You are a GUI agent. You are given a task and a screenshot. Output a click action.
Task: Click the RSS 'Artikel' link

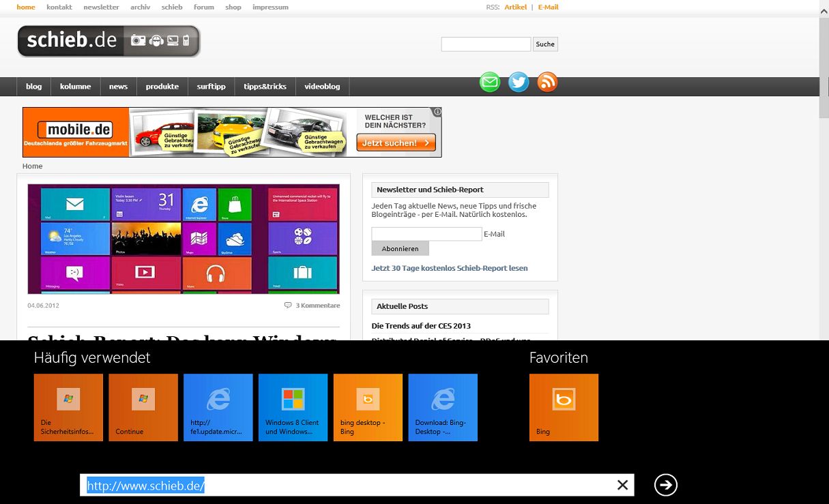(516, 7)
